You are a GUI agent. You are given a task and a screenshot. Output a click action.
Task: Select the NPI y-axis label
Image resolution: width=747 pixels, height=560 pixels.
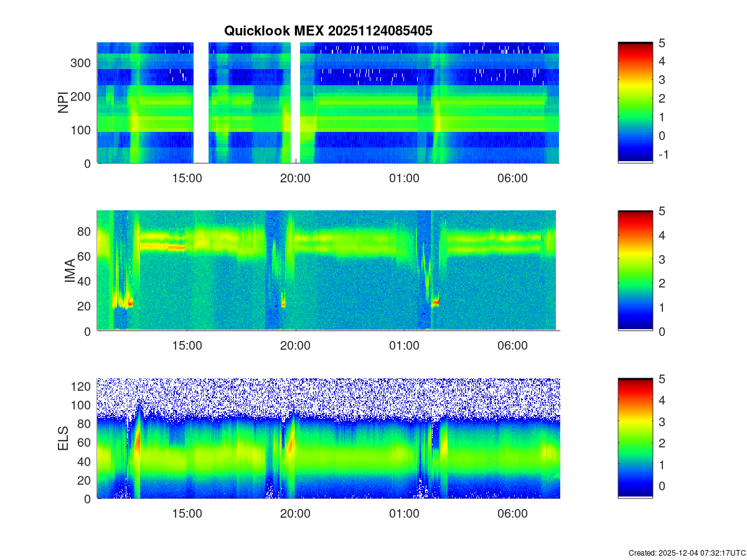click(63, 103)
